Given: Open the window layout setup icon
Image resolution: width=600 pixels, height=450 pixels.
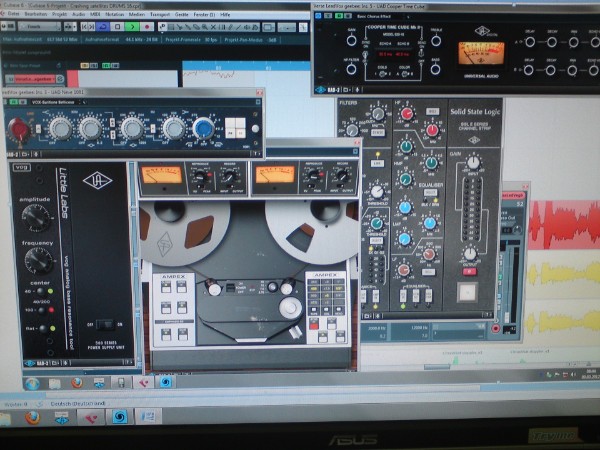Looking at the screenshot, I should coord(268,27).
